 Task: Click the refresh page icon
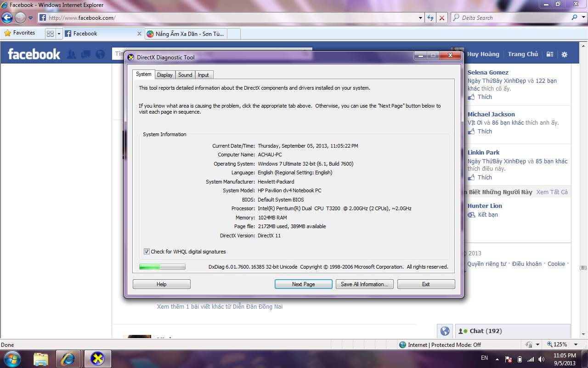[430, 18]
